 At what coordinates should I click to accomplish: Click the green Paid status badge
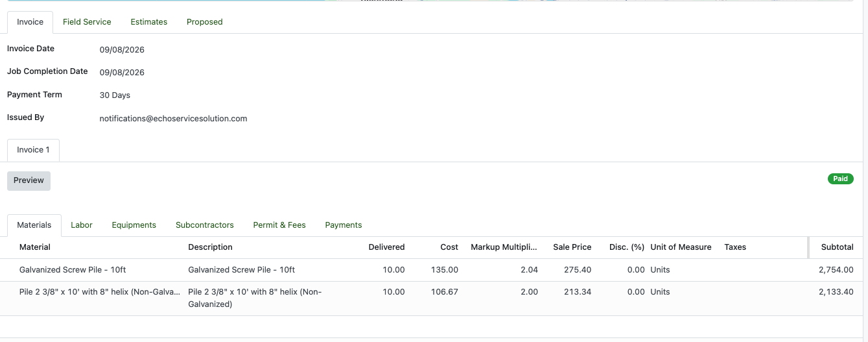click(x=840, y=179)
